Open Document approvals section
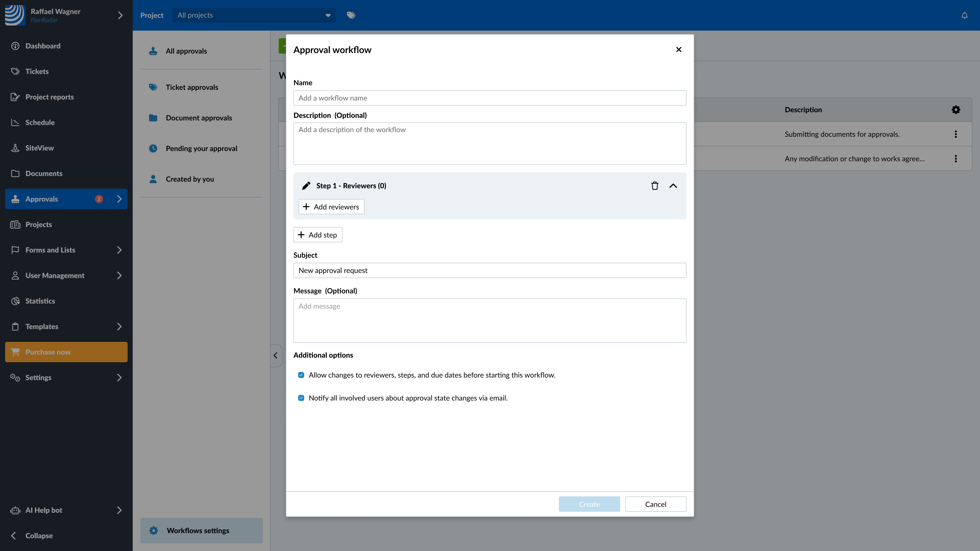This screenshot has height=551, width=980. [199, 118]
